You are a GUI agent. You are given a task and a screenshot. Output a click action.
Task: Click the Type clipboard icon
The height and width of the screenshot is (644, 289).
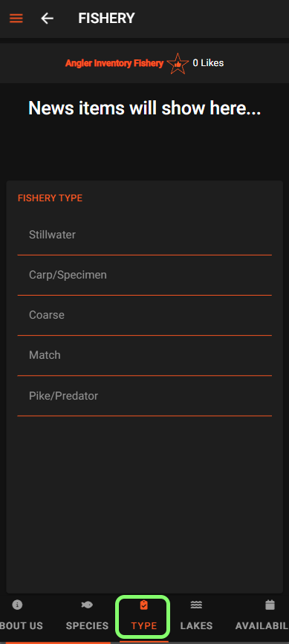[143, 605]
